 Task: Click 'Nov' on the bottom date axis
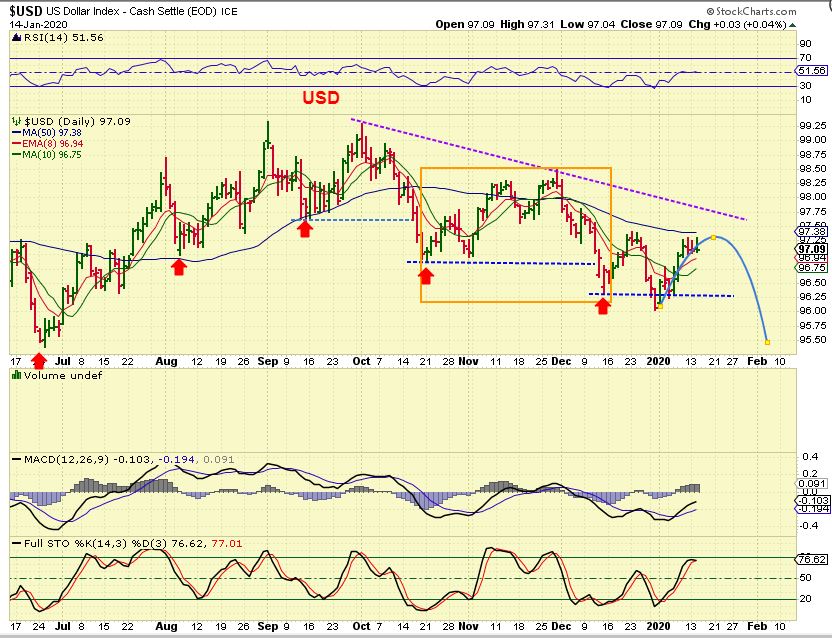click(x=469, y=626)
